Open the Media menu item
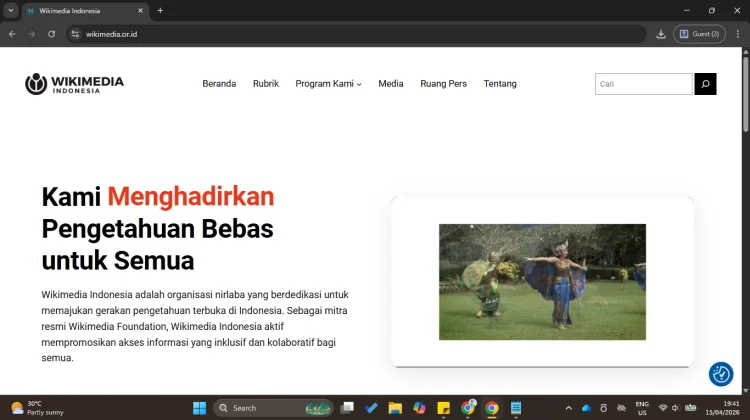 (x=391, y=84)
